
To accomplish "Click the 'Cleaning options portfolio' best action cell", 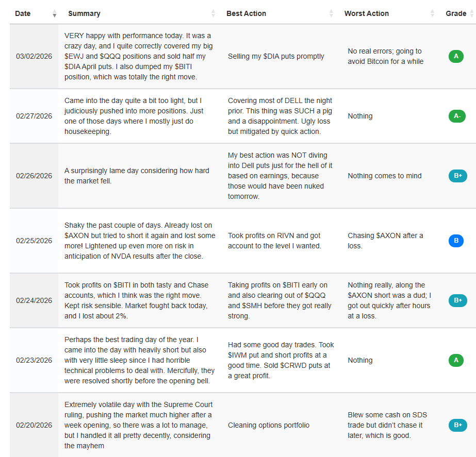I will click(269, 425).
